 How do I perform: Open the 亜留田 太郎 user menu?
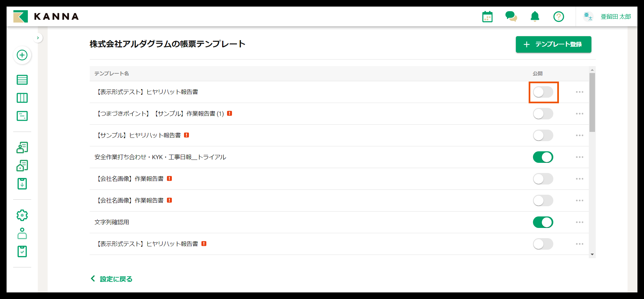[x=607, y=16]
